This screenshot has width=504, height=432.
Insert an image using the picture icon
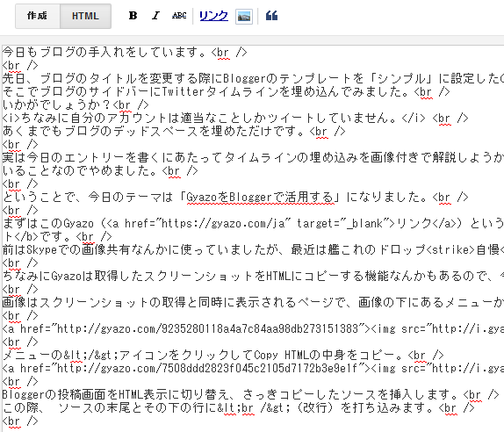244,17
